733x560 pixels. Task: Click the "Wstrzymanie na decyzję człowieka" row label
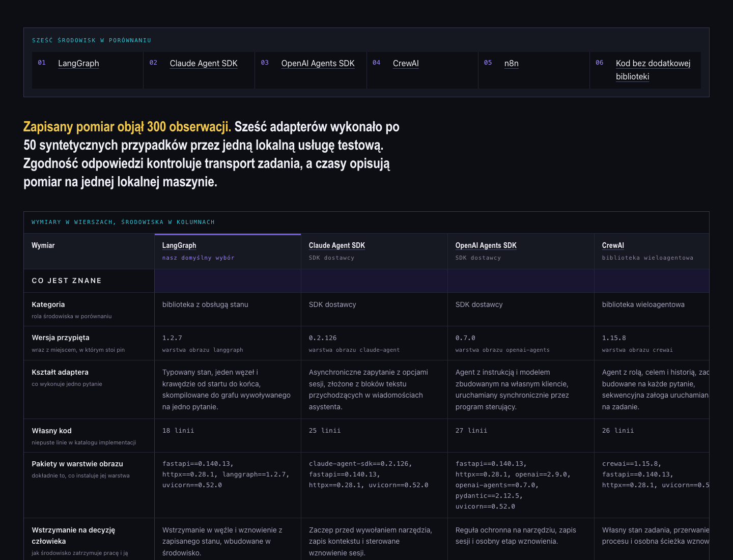click(x=73, y=536)
